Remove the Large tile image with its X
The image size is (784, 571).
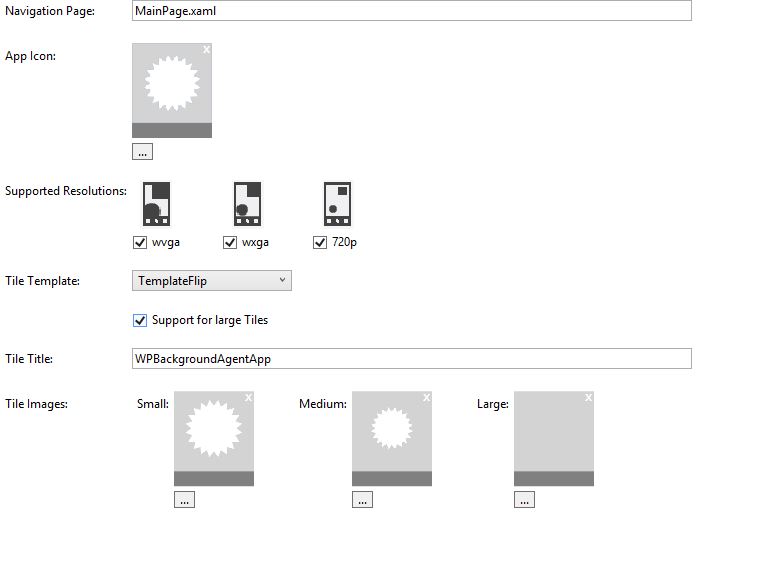click(588, 397)
